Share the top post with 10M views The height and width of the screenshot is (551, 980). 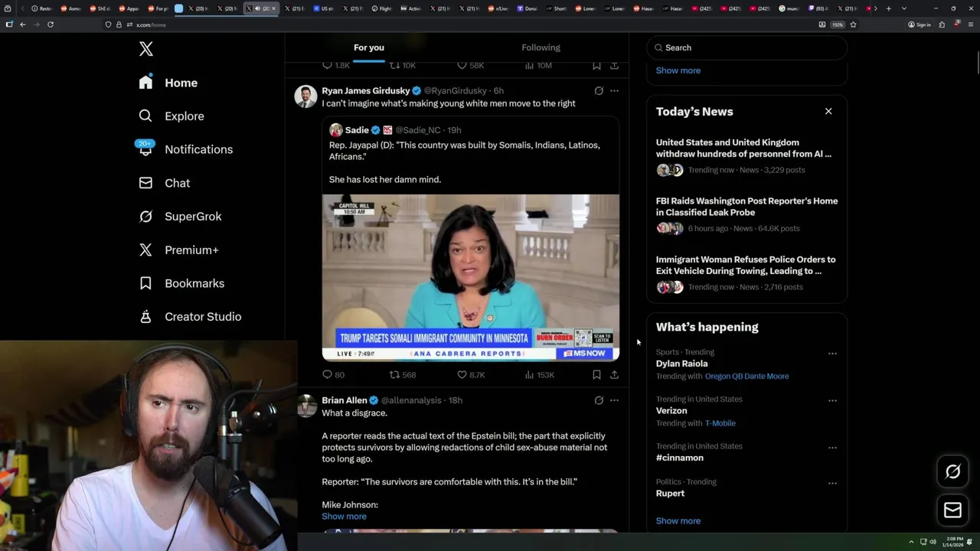click(614, 66)
